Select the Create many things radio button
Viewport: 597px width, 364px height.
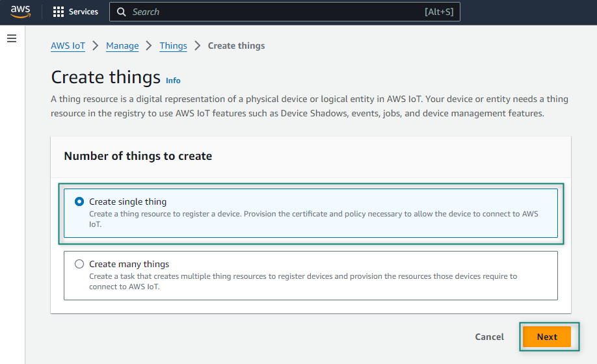79,264
